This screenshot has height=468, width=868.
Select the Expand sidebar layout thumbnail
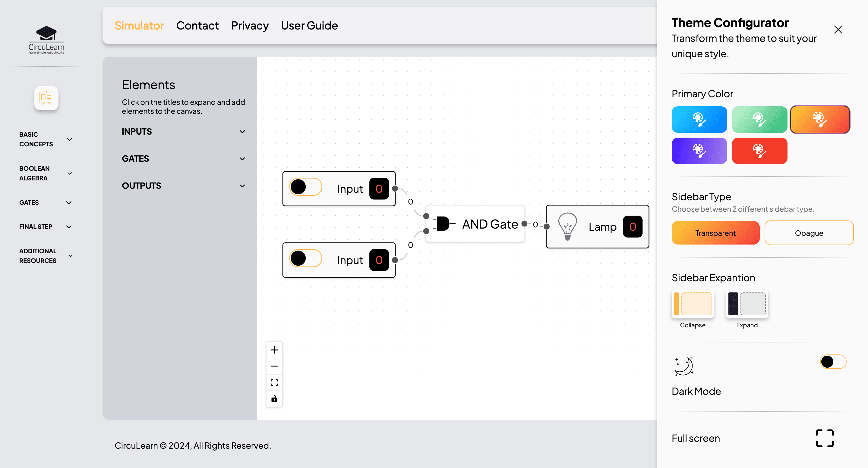point(747,304)
